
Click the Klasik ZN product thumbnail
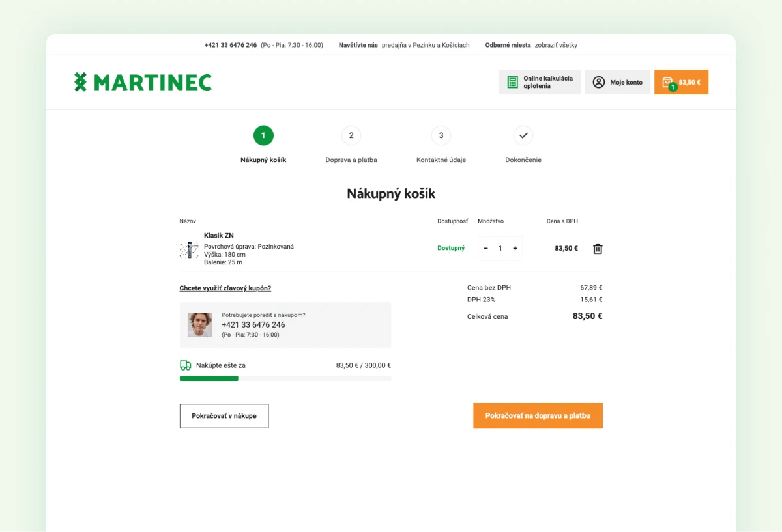click(x=189, y=249)
